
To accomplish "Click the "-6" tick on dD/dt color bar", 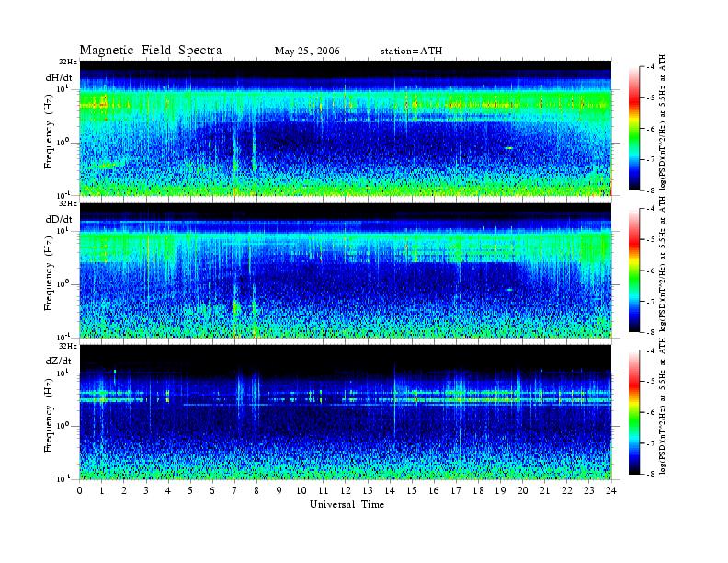I will [652, 270].
